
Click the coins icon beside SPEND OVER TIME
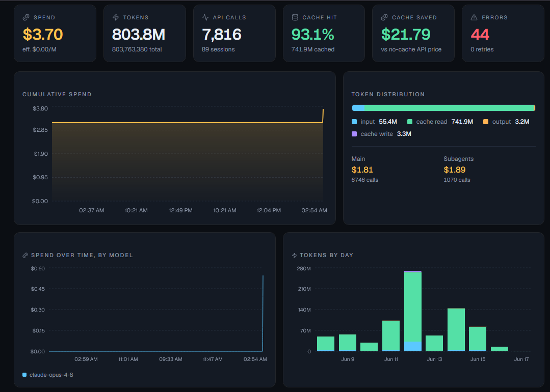(25, 256)
